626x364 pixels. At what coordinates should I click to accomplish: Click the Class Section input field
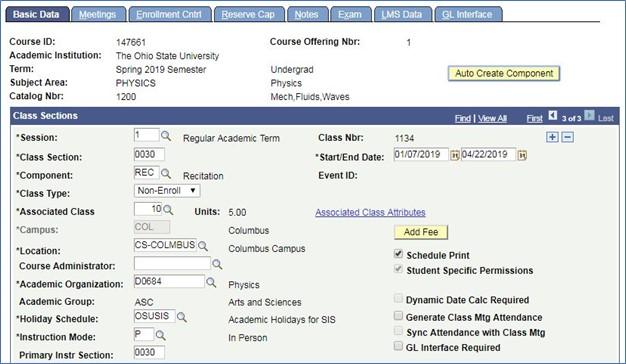point(149,154)
